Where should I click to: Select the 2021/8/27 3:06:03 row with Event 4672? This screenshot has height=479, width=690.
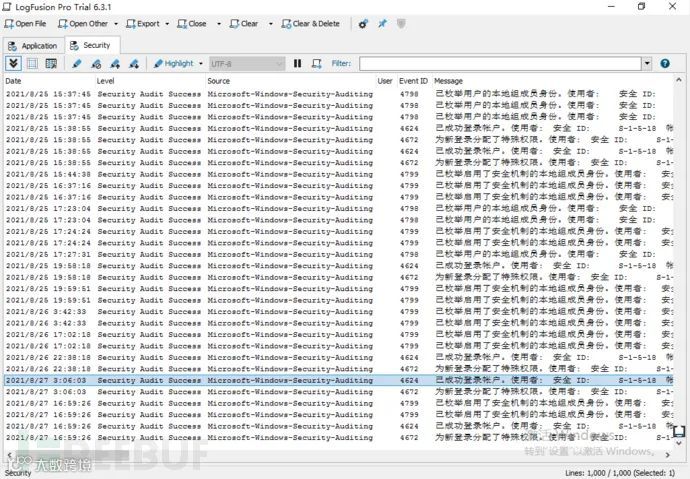click(x=338, y=391)
